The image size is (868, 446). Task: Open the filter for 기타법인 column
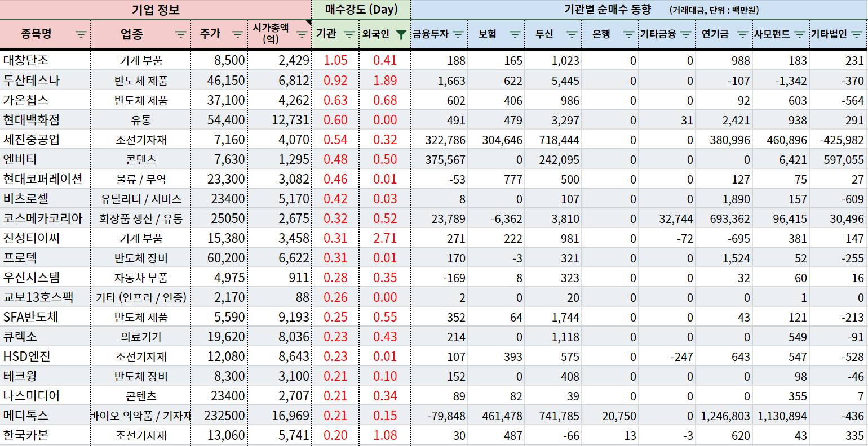point(856,34)
